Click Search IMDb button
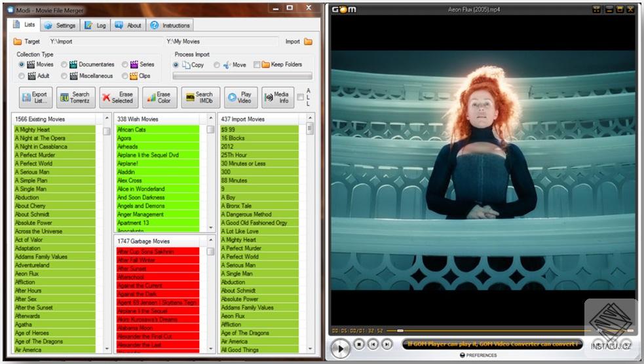 click(x=200, y=98)
